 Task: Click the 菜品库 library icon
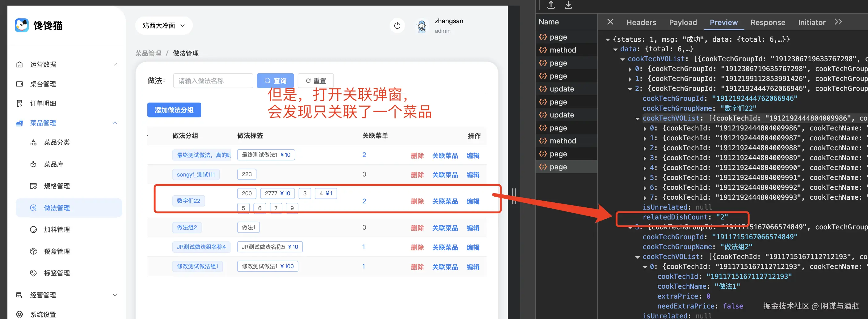pos(33,164)
